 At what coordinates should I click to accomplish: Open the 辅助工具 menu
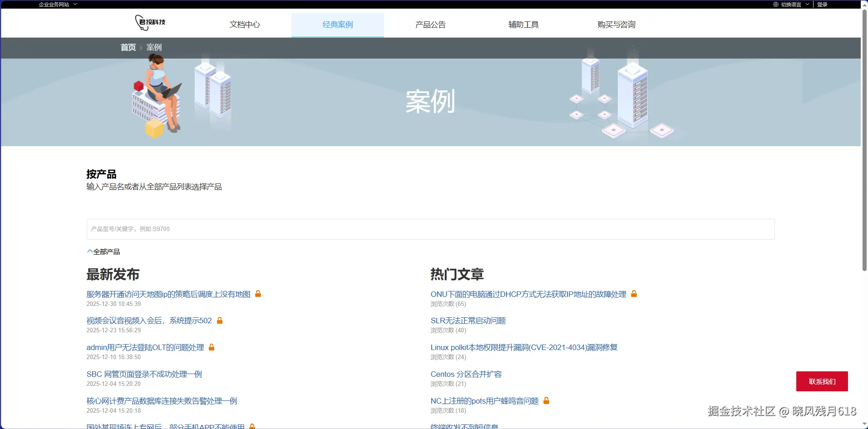coord(523,25)
